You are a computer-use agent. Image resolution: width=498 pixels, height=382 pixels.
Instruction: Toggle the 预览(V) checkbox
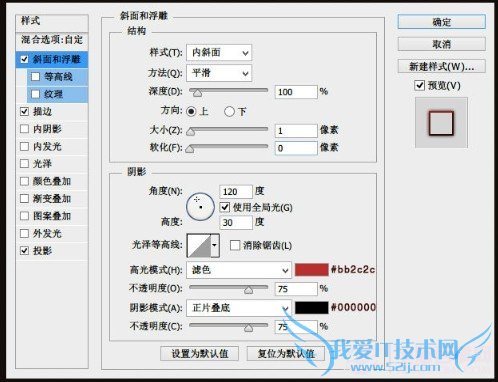[x=419, y=85]
